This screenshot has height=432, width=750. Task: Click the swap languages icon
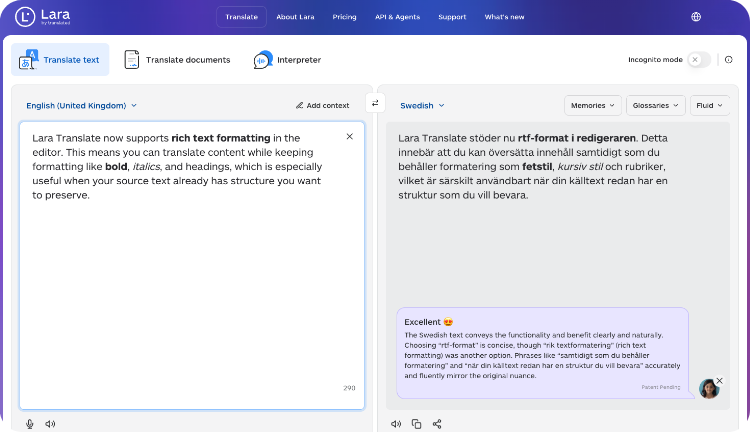[375, 103]
